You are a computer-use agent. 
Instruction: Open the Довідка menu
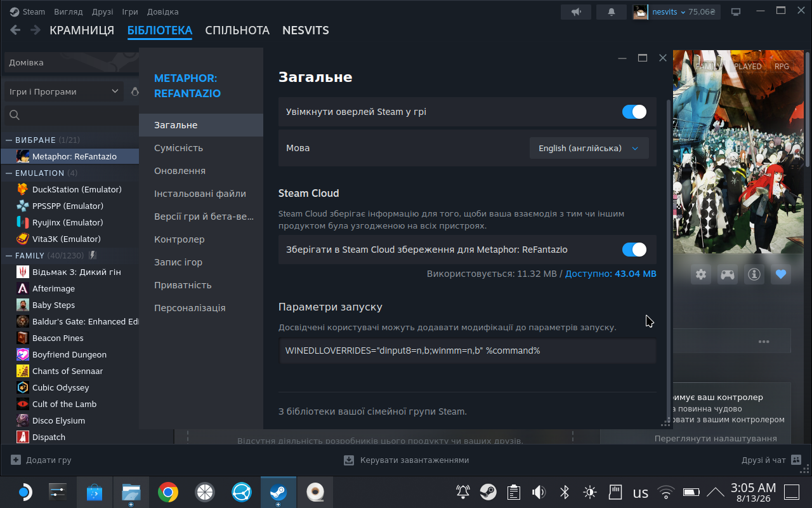tap(163, 12)
